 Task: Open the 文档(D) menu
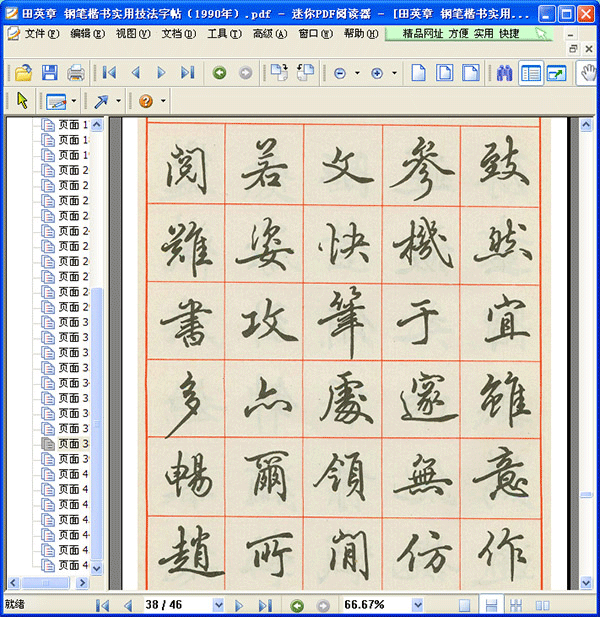pos(179,34)
